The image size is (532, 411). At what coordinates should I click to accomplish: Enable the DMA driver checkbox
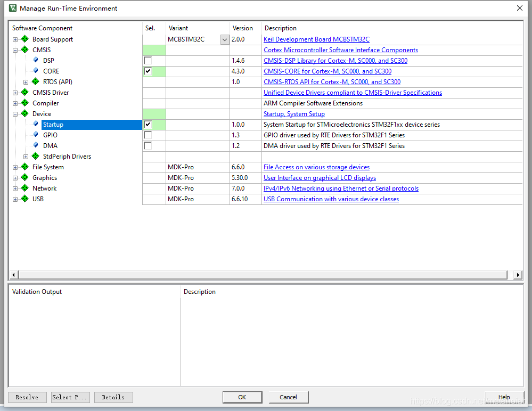(148, 146)
